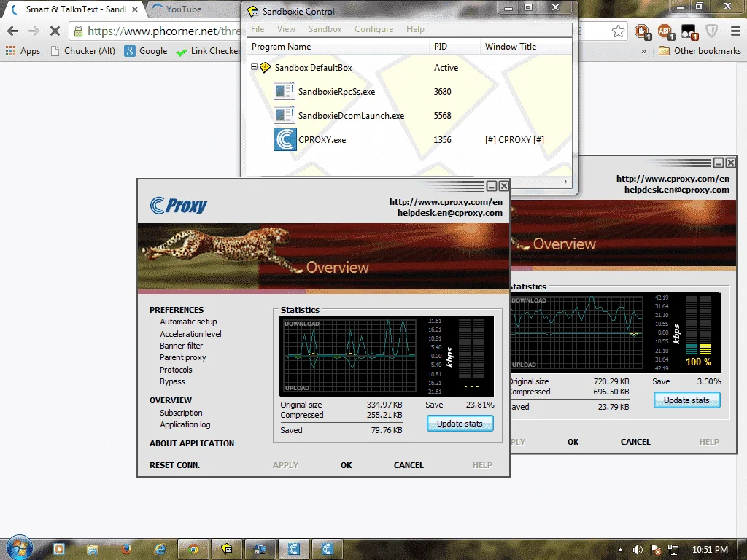Click Update stats in the rear CProxy window

coord(686,400)
